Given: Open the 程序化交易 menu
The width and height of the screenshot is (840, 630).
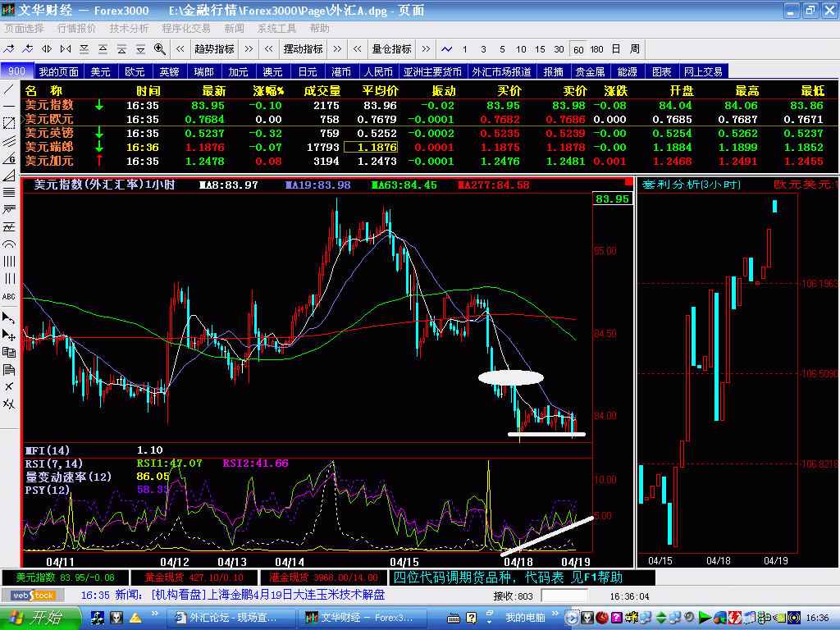Looking at the screenshot, I should point(186,29).
